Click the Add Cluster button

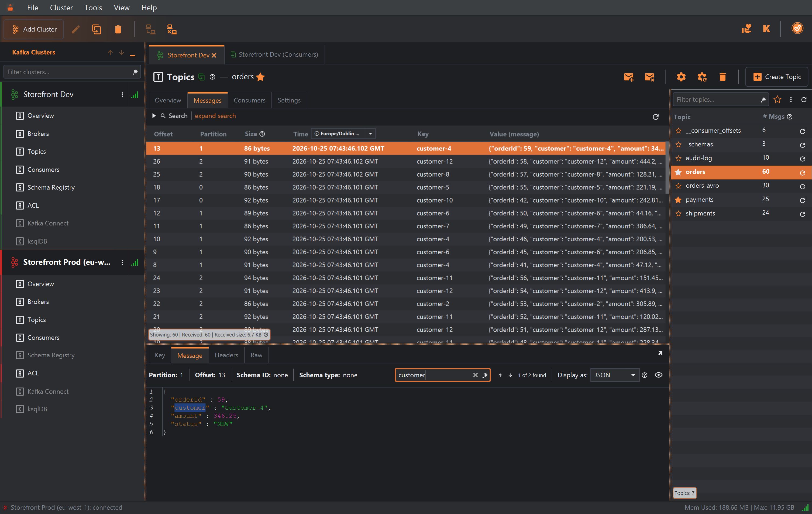point(34,29)
